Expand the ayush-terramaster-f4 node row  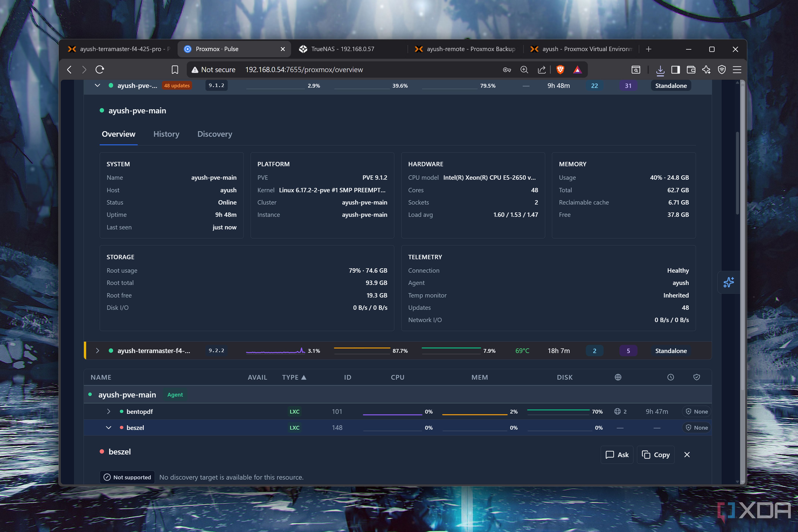click(97, 350)
